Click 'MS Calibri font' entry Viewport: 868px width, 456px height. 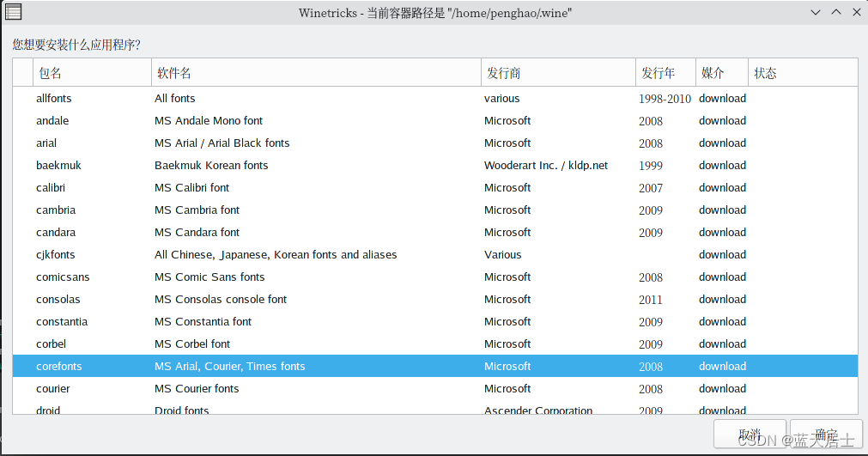tap(191, 187)
